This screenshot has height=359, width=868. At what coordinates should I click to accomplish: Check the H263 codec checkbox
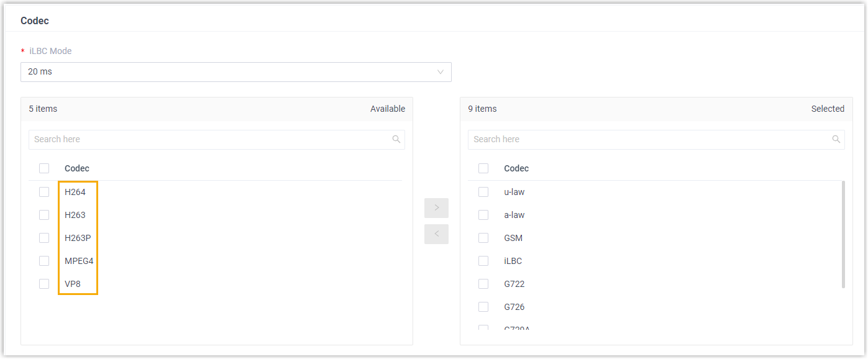[x=44, y=215]
